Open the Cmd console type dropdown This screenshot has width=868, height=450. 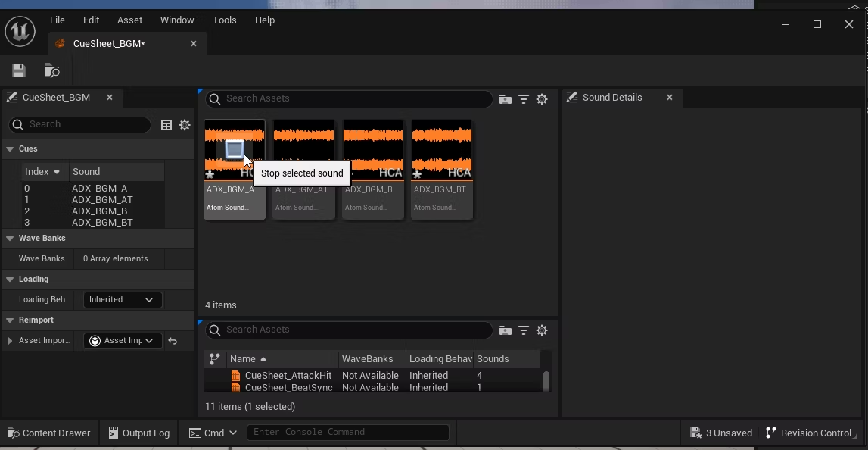coord(213,433)
